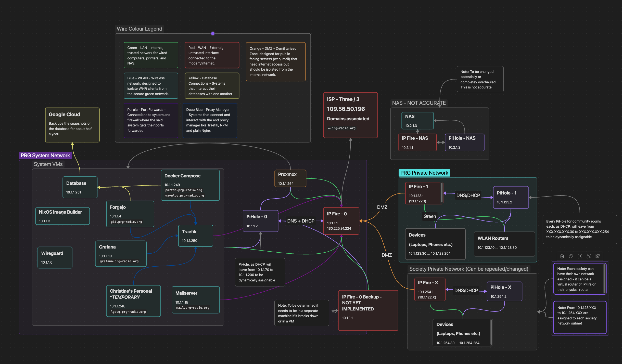
Task: Select the 'NixOS Image Builder' card
Action: pyautogui.click(x=62, y=216)
